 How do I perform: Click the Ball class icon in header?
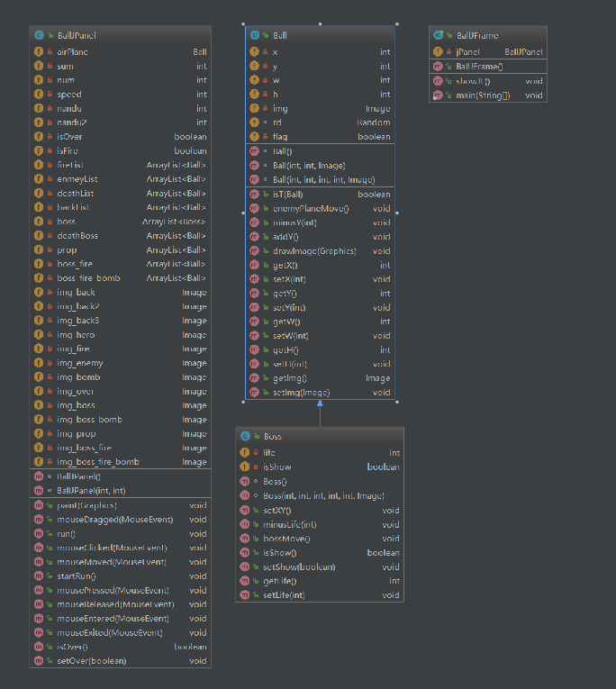coord(254,35)
